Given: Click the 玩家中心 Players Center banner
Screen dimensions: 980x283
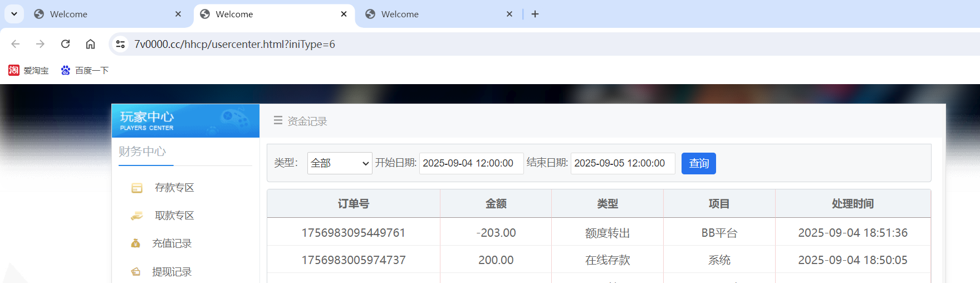Looking at the screenshot, I should pyautogui.click(x=185, y=120).
